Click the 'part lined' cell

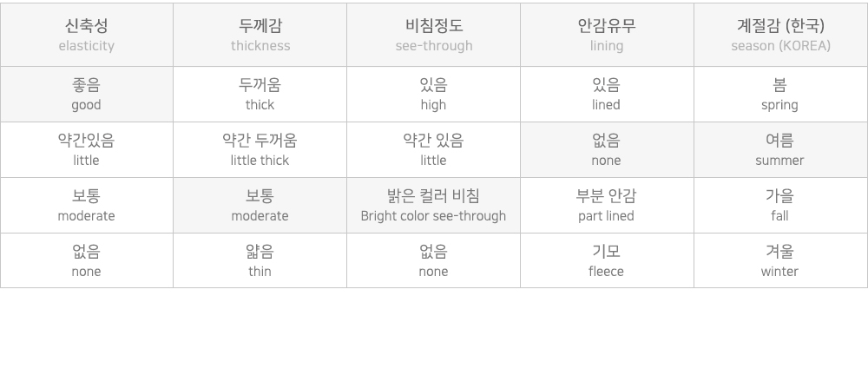607,206
